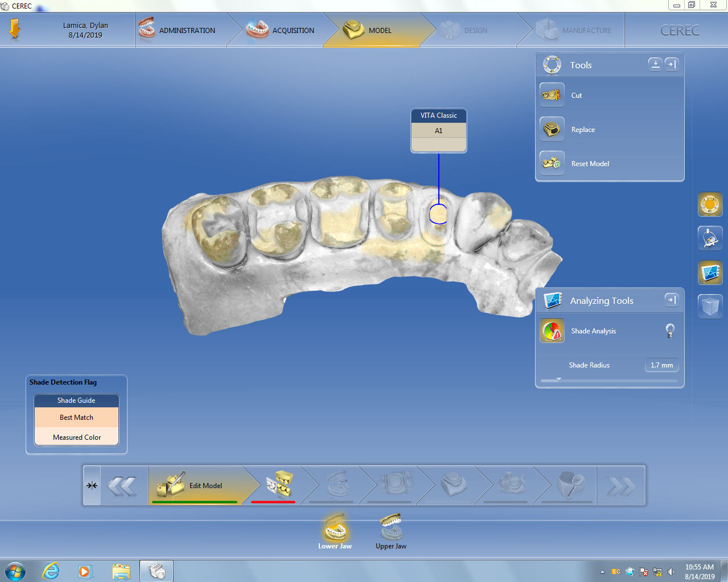Collapse the step bar with arrows icon
This screenshot has height=582, width=728.
[92, 485]
